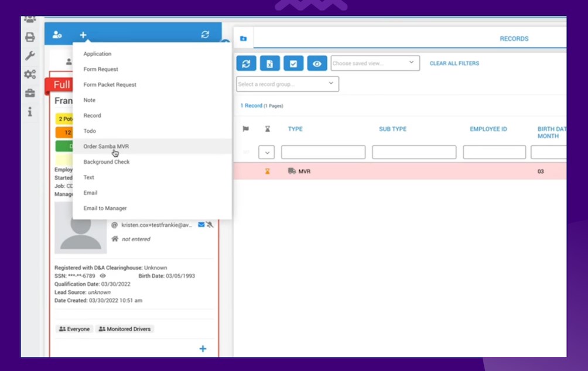
Task: Click the user settings icon in blue header
Action: (x=57, y=35)
